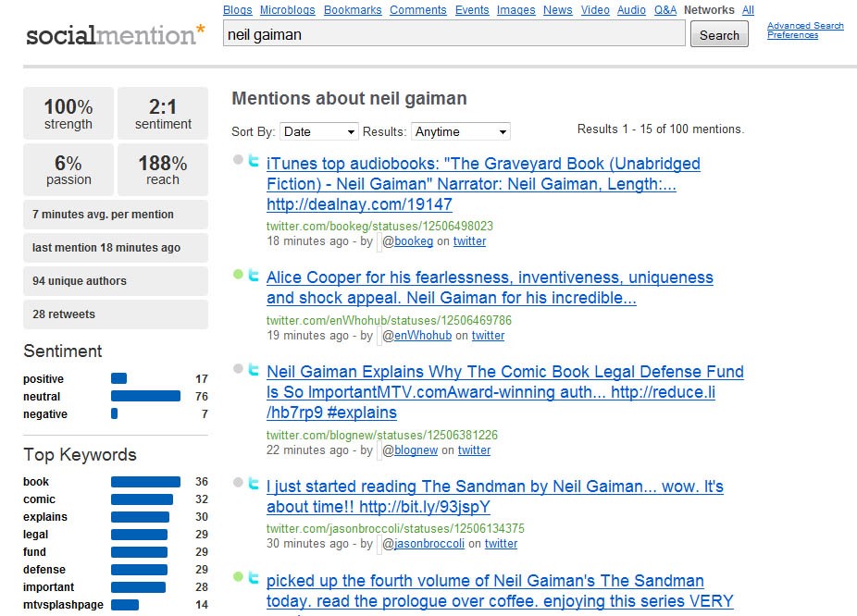Switch to the Microblogs search tab
The image size is (857, 616).
[x=288, y=10]
